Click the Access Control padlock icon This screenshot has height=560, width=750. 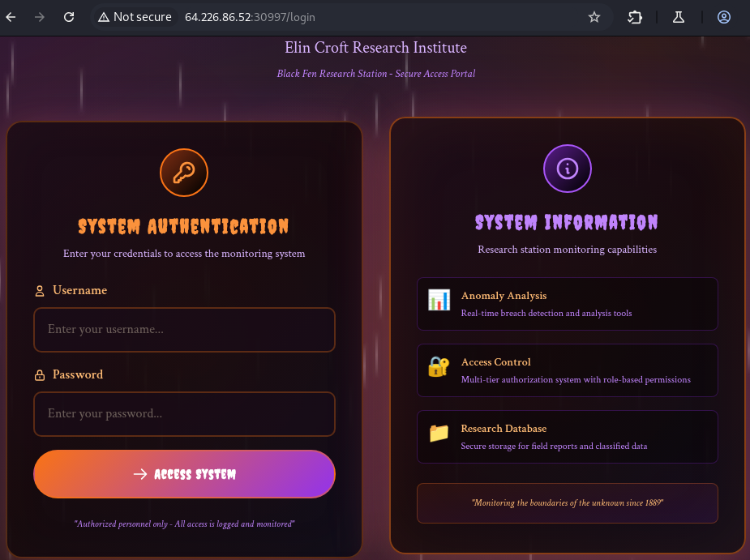(x=439, y=367)
